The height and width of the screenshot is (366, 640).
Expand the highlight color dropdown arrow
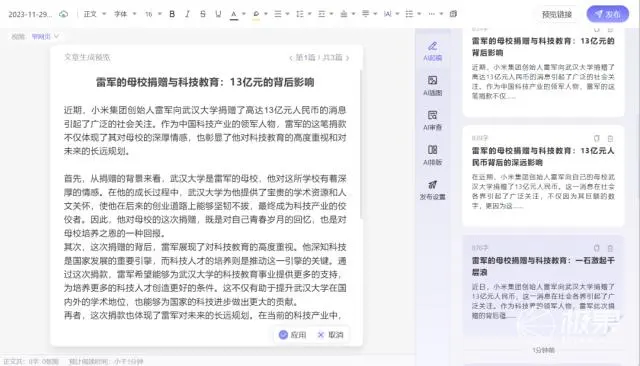[x=266, y=14]
